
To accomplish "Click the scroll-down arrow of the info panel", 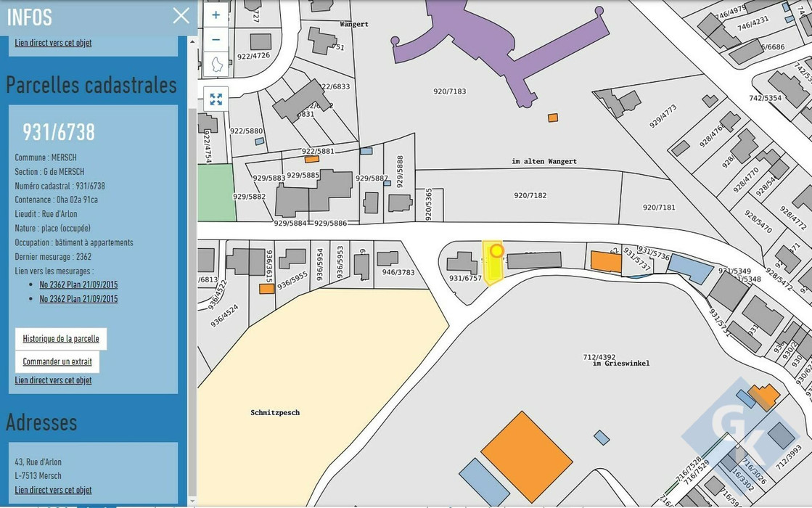I will [192, 501].
